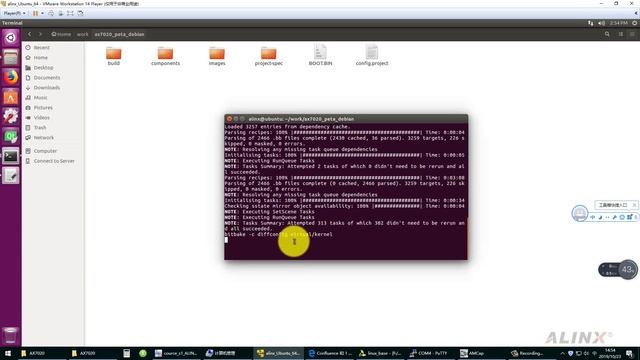Screen dimensions: 640x360
Task: Click the Ubuntu clock 2:54 PM
Action: coord(618,23)
